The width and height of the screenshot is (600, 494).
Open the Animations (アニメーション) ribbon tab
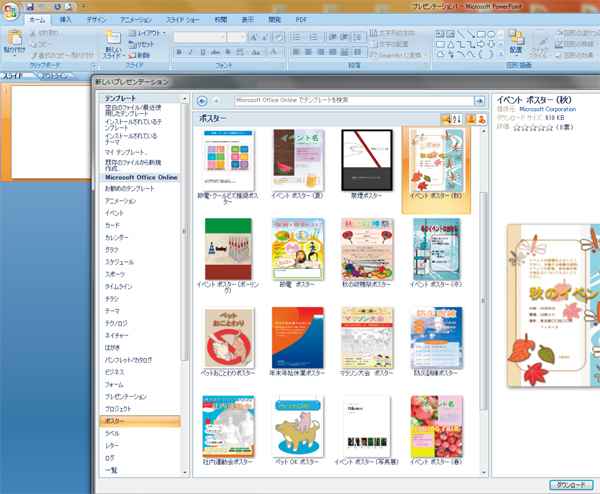[135, 20]
